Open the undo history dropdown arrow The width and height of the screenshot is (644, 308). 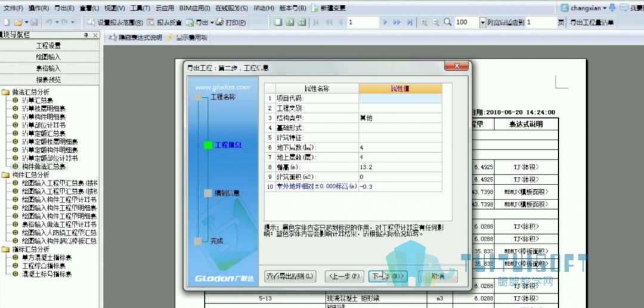click(x=57, y=22)
